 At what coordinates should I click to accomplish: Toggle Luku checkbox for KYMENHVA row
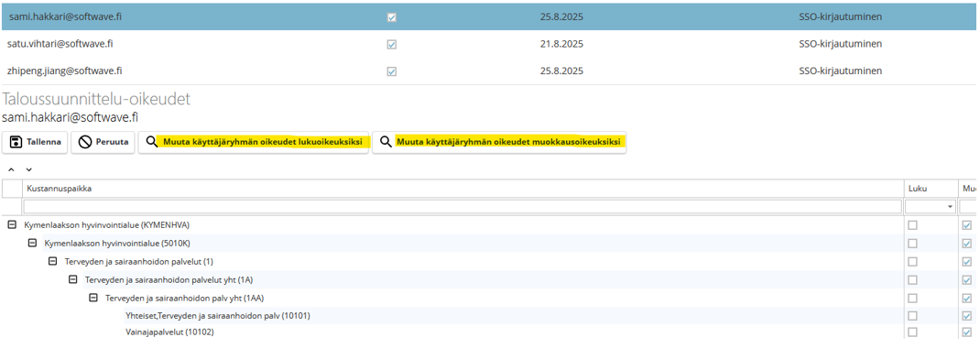coord(912,225)
